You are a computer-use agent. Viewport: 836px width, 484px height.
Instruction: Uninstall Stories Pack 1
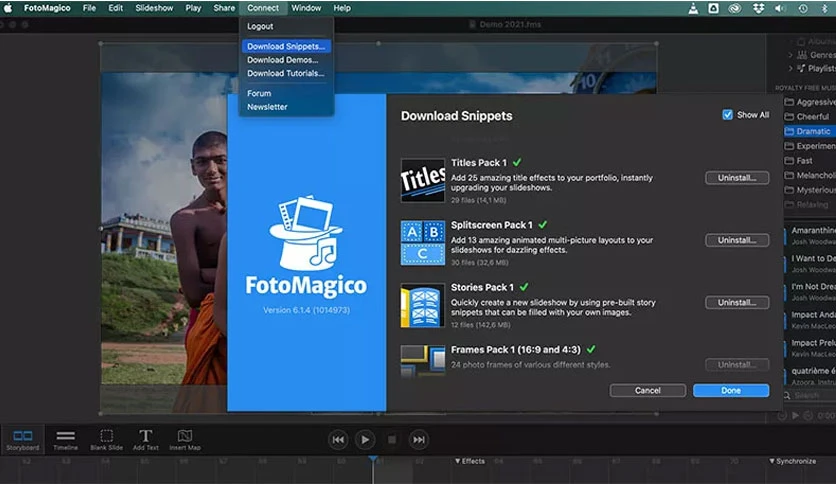coord(737,303)
